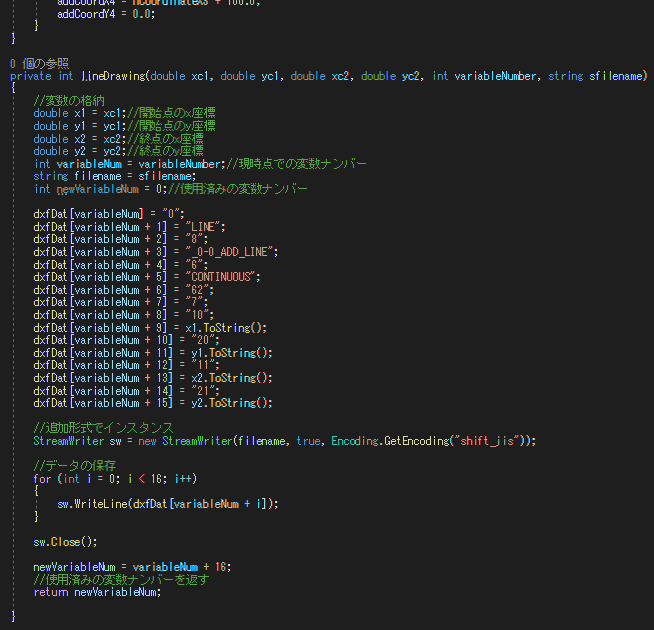
Task: Click the declaration "int newVariableNum = 0;"
Action: click(x=100, y=189)
